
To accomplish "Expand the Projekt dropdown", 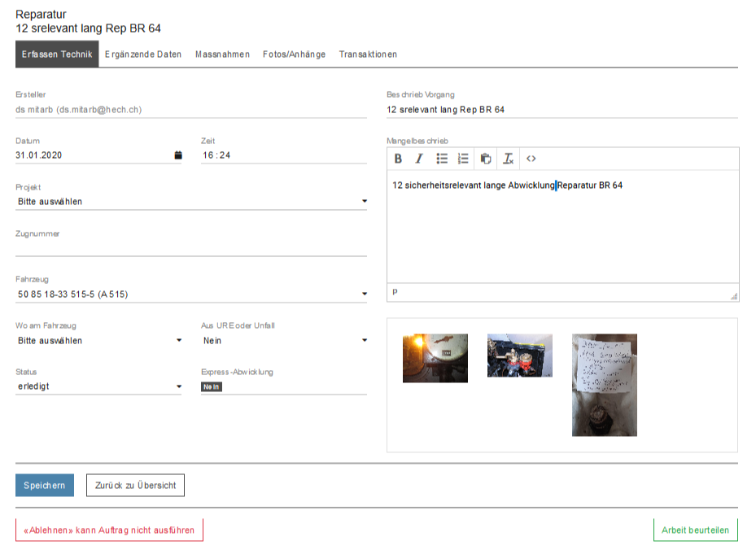I will (191, 202).
